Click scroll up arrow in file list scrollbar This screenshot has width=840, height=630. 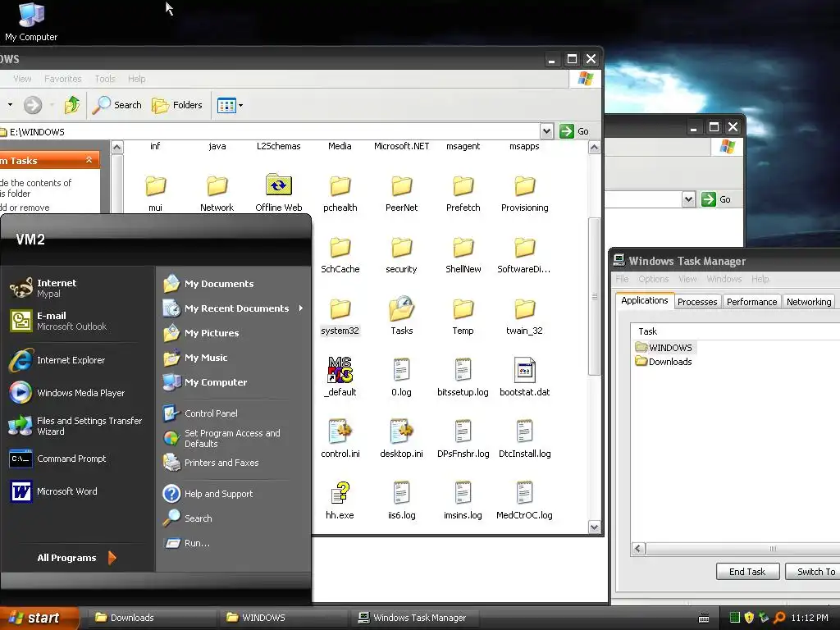click(x=594, y=148)
